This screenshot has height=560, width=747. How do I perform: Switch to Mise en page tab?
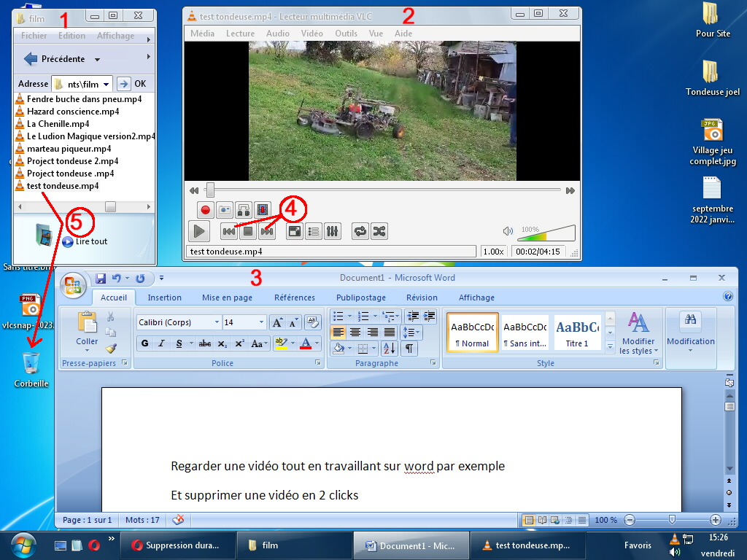coord(228,297)
